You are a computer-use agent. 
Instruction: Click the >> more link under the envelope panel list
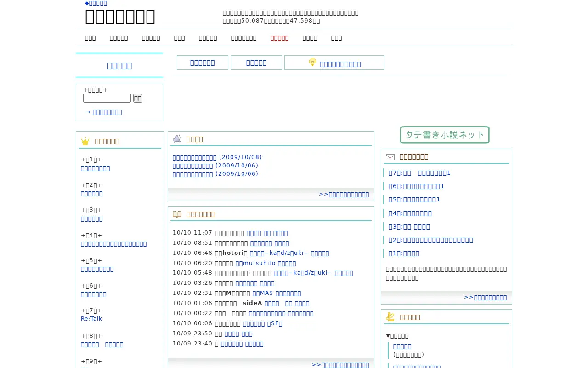point(486,298)
